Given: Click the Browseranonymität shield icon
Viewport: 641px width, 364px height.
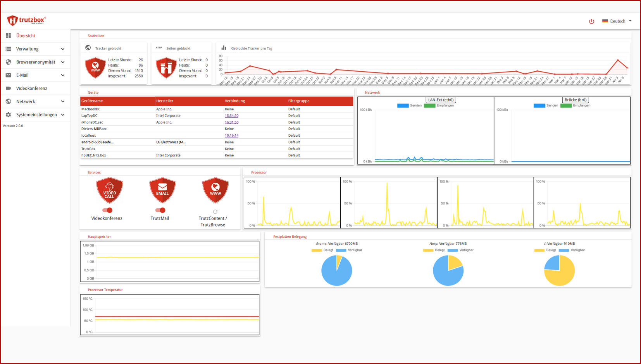Looking at the screenshot, I should 9,62.
